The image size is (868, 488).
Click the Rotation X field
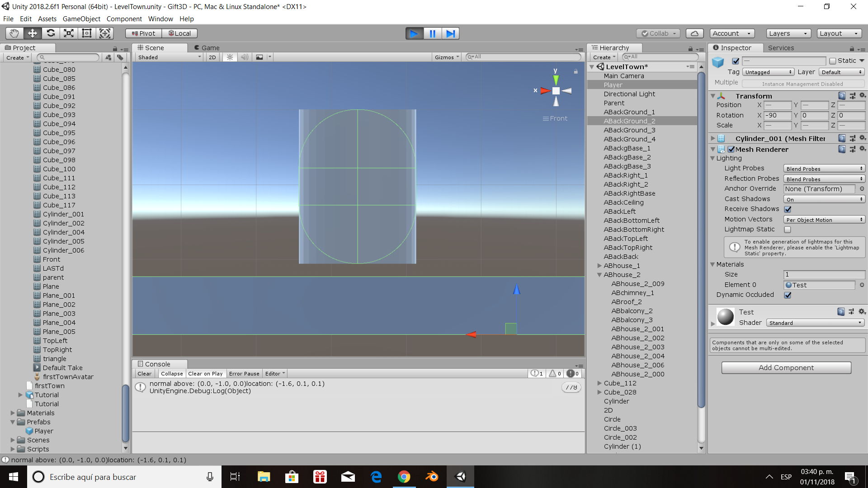coord(778,115)
